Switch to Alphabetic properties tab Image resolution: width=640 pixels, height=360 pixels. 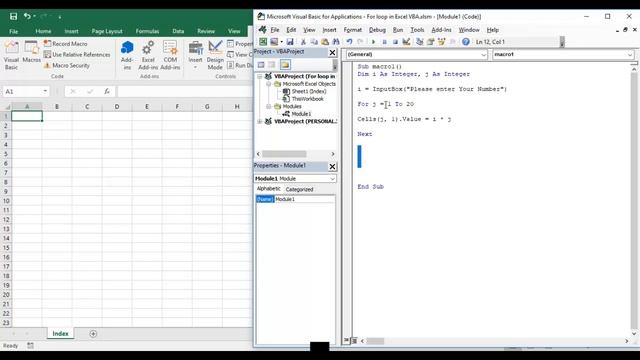(268, 189)
